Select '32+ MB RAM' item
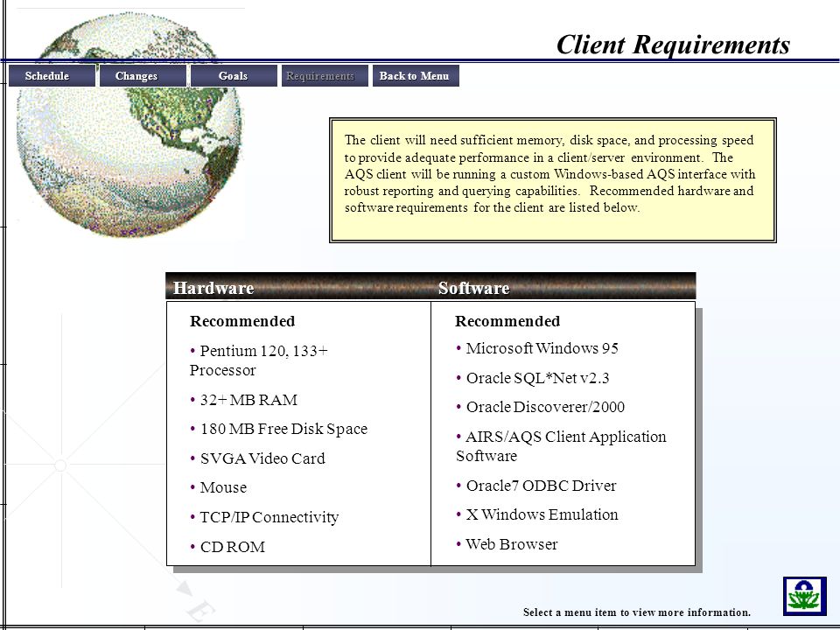The height and width of the screenshot is (630, 840). [244, 400]
